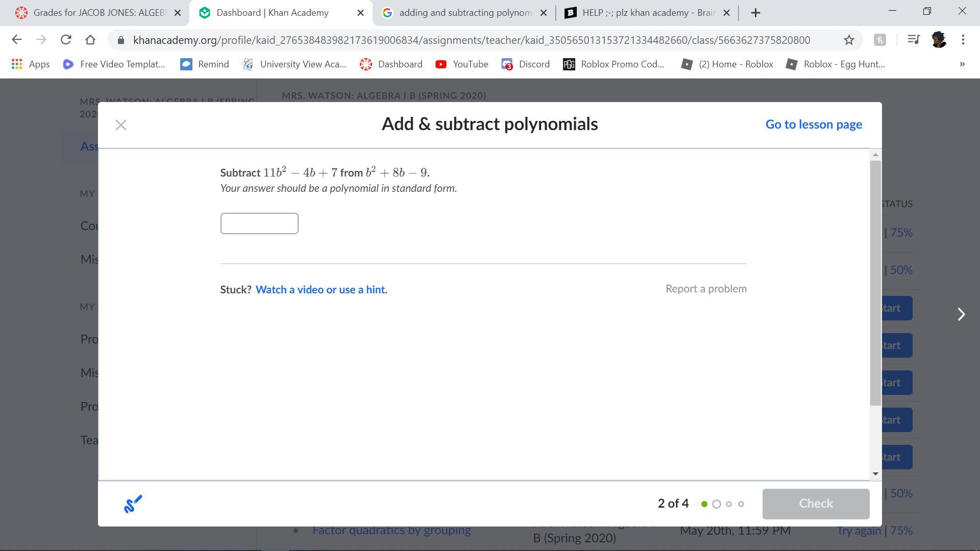The image size is (980, 551).
Task: Open the media control icon
Action: tap(914, 40)
